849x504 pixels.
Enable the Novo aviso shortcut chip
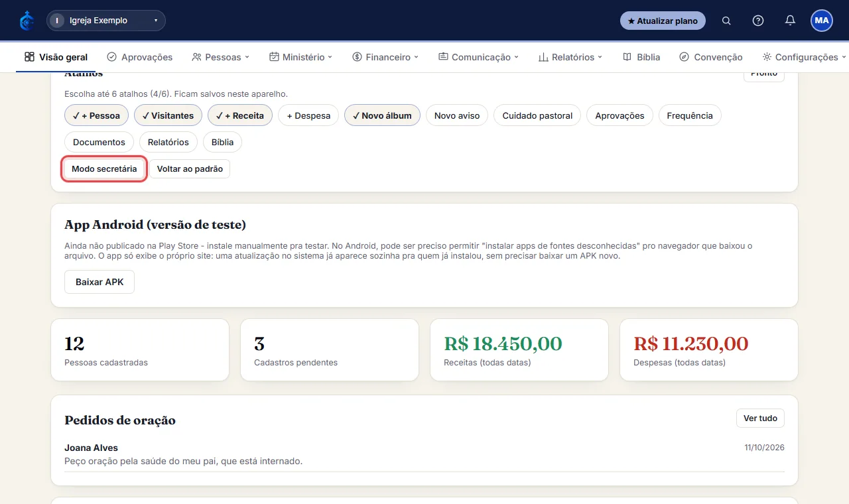click(x=457, y=115)
